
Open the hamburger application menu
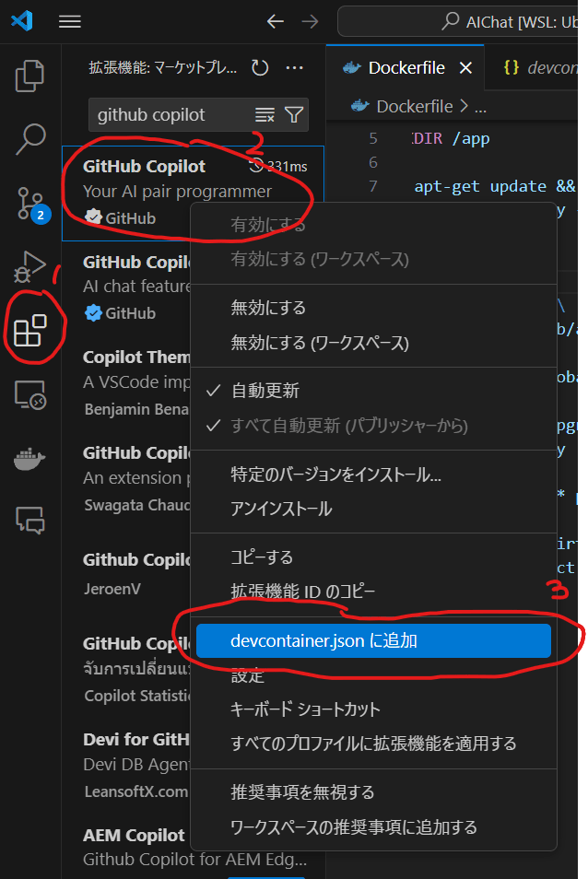[70, 22]
